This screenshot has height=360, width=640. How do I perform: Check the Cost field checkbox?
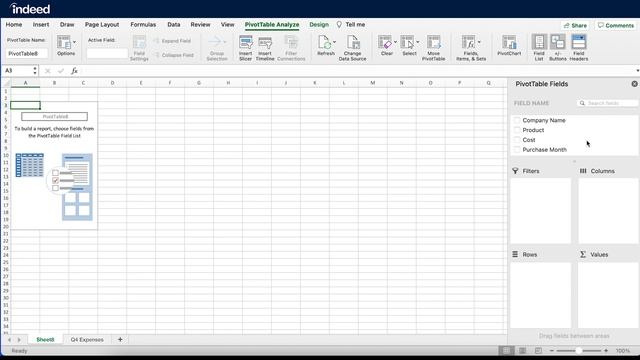click(x=517, y=140)
